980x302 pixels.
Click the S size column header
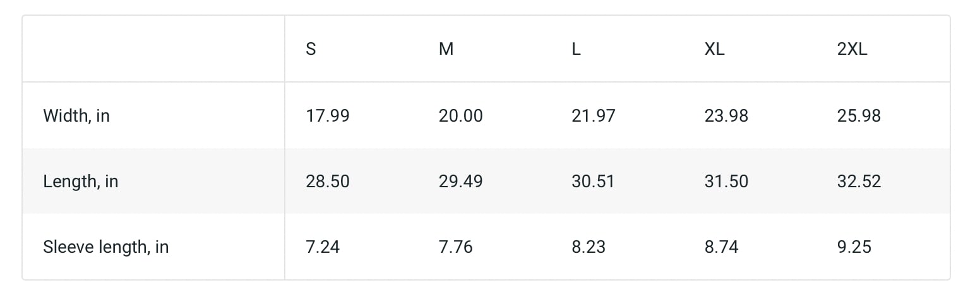[x=311, y=49]
